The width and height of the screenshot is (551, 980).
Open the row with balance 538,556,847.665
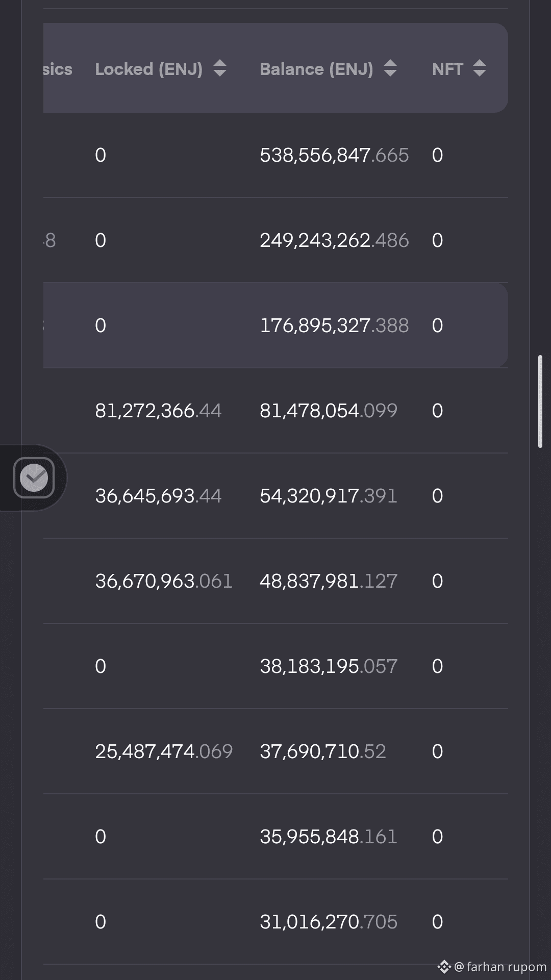click(275, 155)
